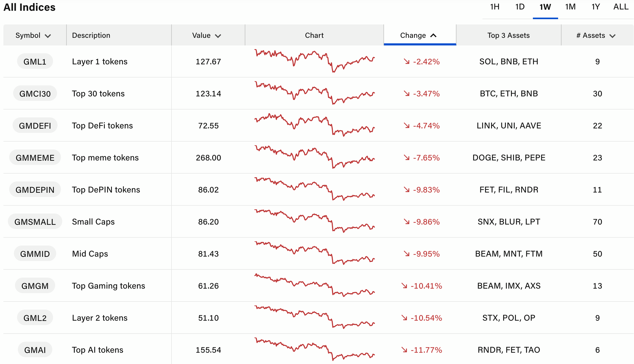Open the GMMEME index badge
Screen dimensions: 634x364
(x=35, y=158)
